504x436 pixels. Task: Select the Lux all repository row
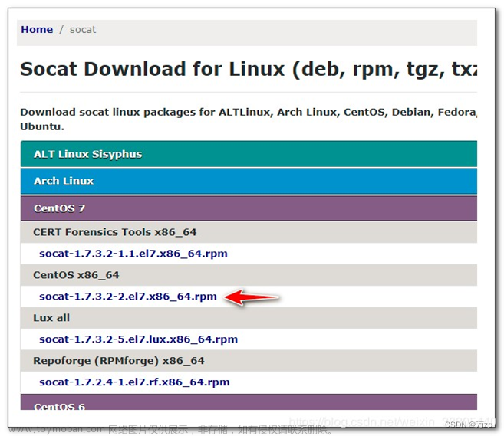point(249,318)
